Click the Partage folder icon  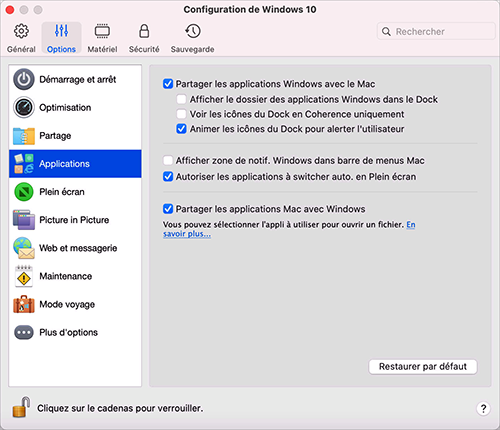click(24, 136)
